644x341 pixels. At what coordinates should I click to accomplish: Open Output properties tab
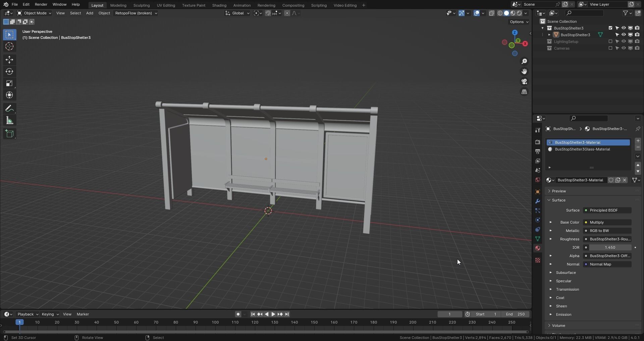[538, 152]
